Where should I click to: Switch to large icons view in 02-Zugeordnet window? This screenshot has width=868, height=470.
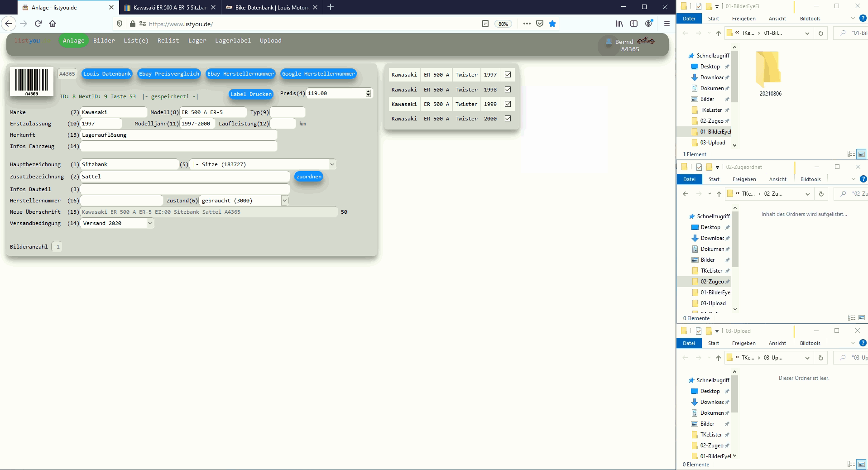[x=862, y=318]
